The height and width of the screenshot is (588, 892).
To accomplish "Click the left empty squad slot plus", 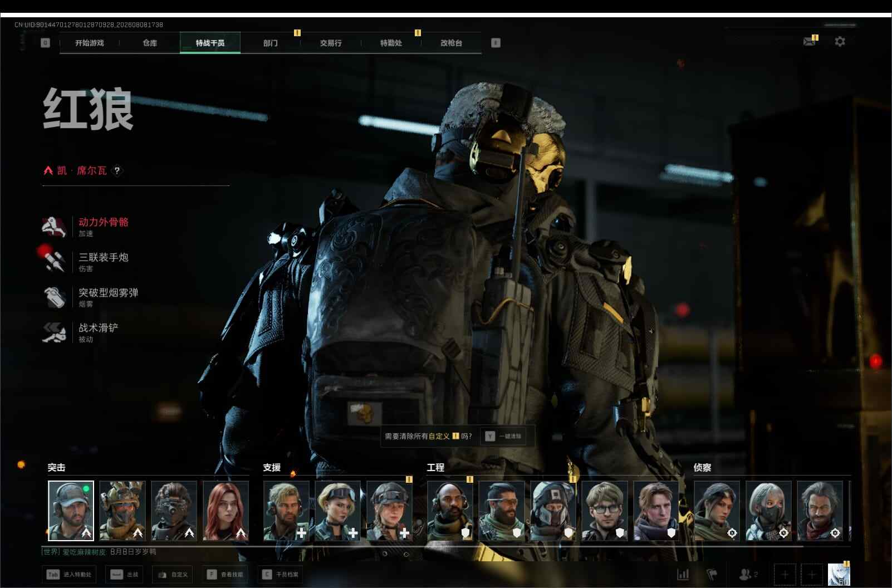I will click(785, 574).
